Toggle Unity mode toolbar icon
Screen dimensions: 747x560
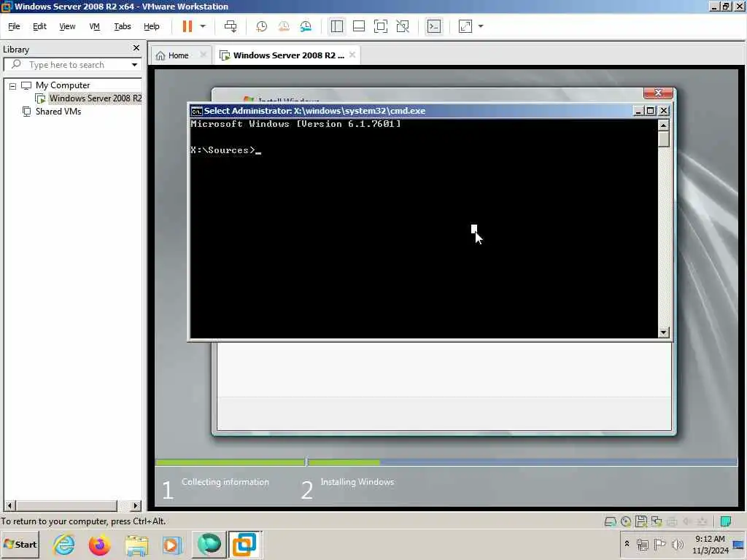coord(403,26)
